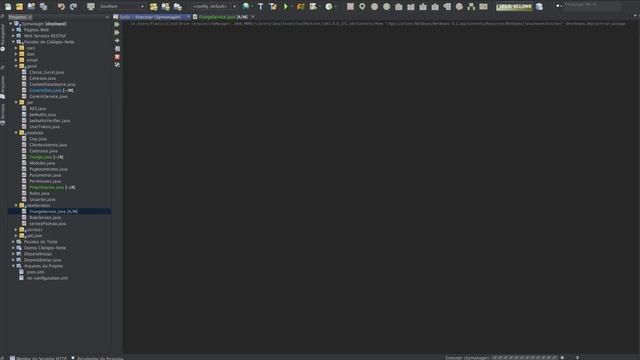Image resolution: width=640 pixels, height=360 pixels.
Task: Select GenericDao.java in the tree
Action: (45, 90)
